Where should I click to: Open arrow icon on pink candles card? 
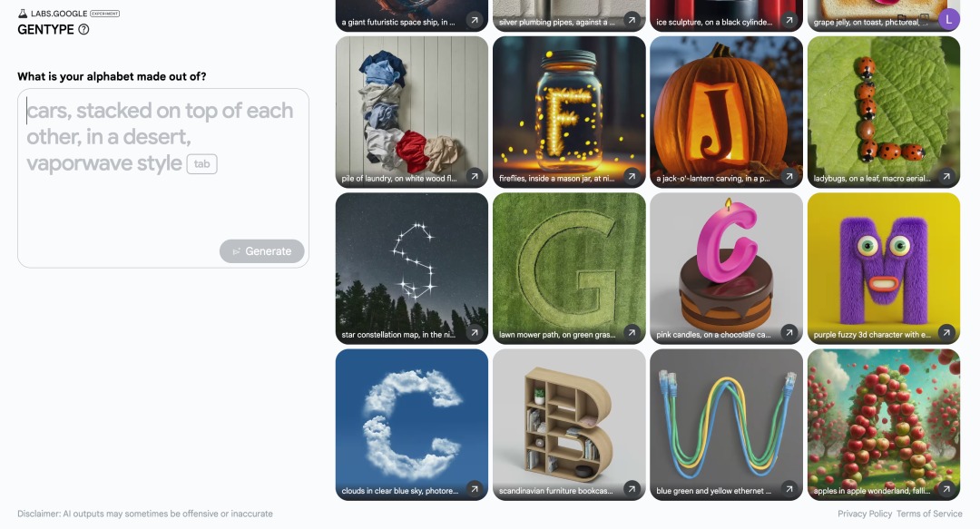789,333
